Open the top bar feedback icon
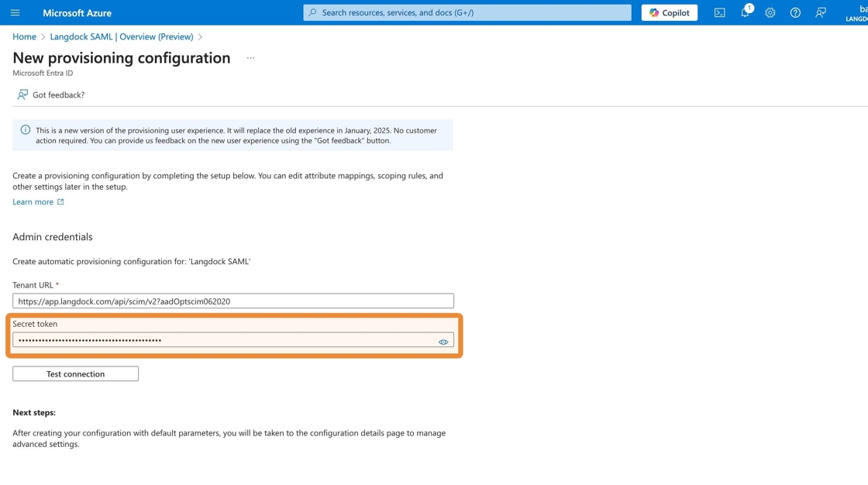Screen dimensions: 868x485 pos(821,12)
